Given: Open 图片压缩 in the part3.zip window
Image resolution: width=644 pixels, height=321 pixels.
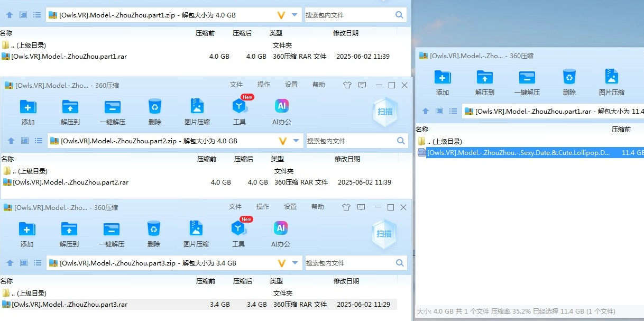Looking at the screenshot, I should pyautogui.click(x=196, y=229).
